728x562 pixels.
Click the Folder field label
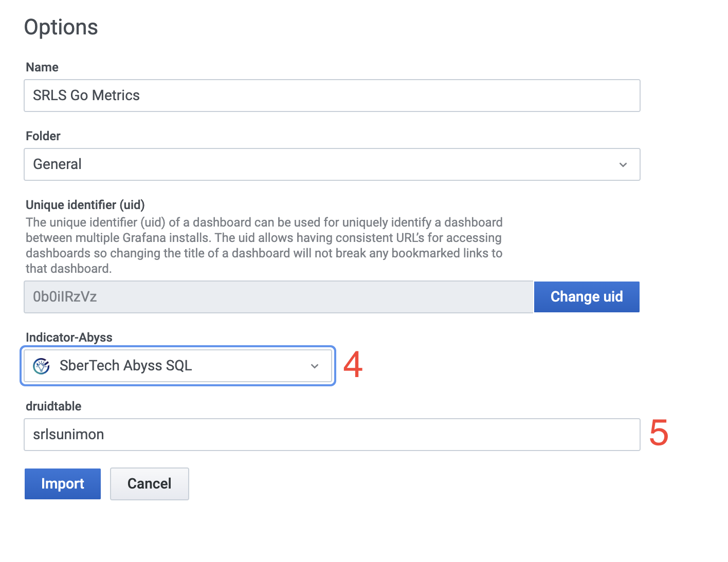[43, 136]
